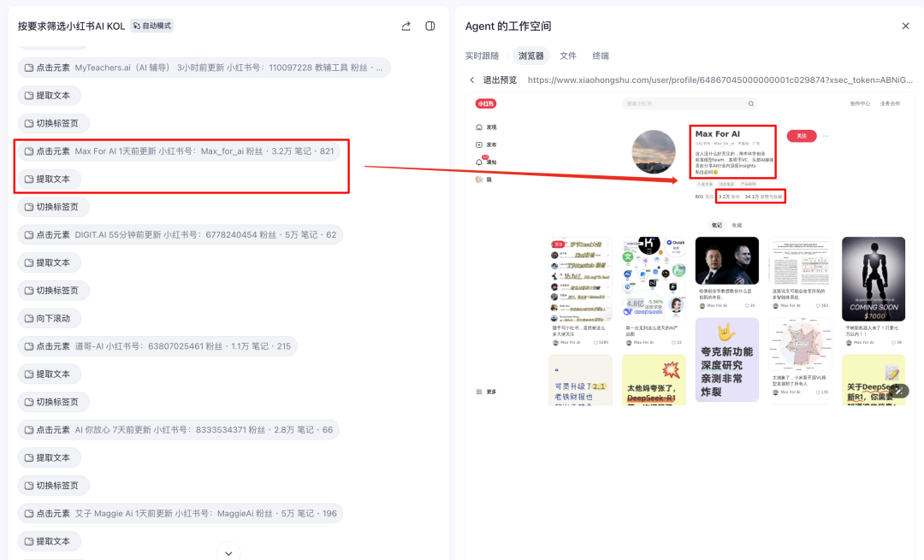Click the 提取文本 step under Max For AI

click(x=50, y=179)
